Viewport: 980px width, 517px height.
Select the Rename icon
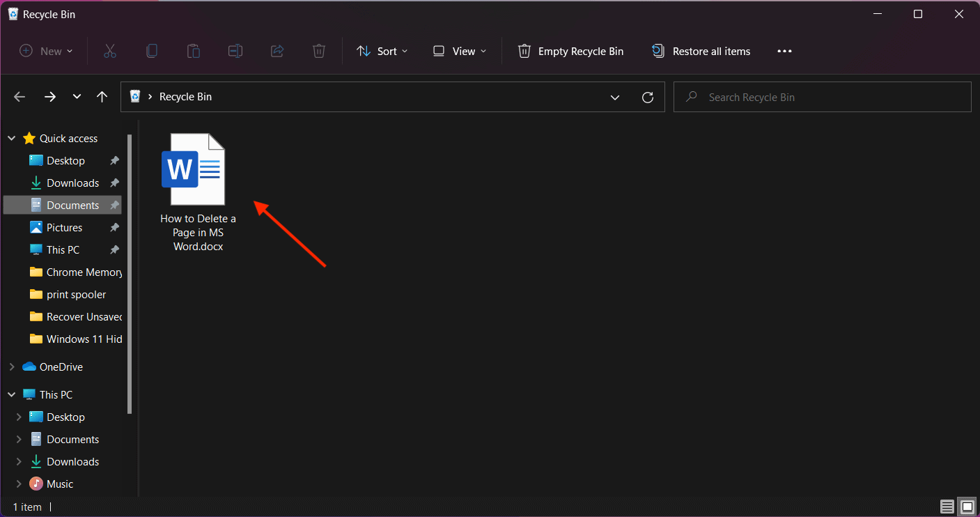(235, 51)
